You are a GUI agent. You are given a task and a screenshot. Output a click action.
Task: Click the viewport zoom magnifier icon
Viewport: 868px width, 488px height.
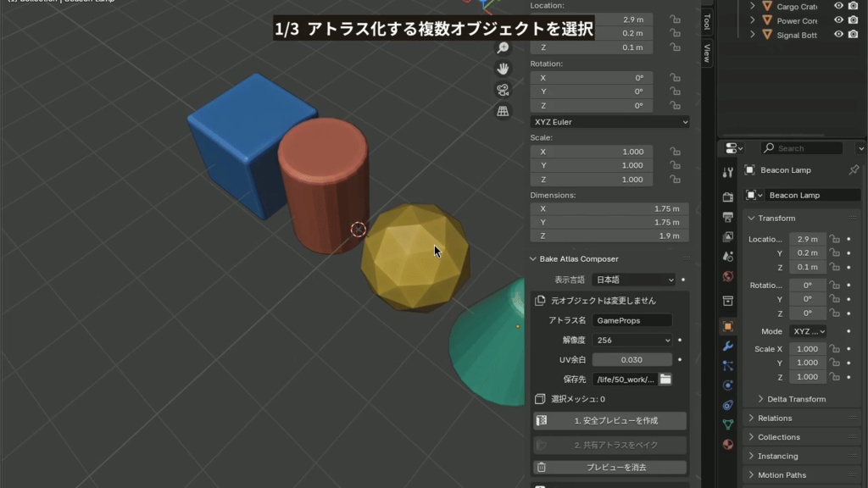(x=503, y=48)
